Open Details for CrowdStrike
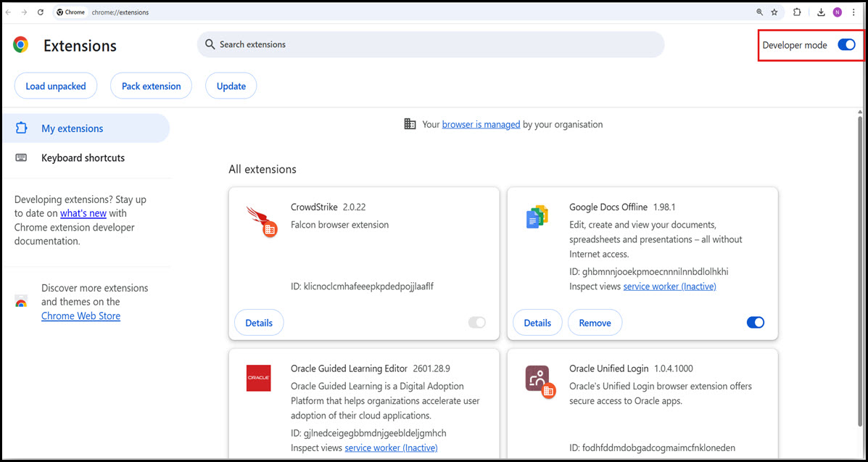The height and width of the screenshot is (462, 868). tap(259, 323)
